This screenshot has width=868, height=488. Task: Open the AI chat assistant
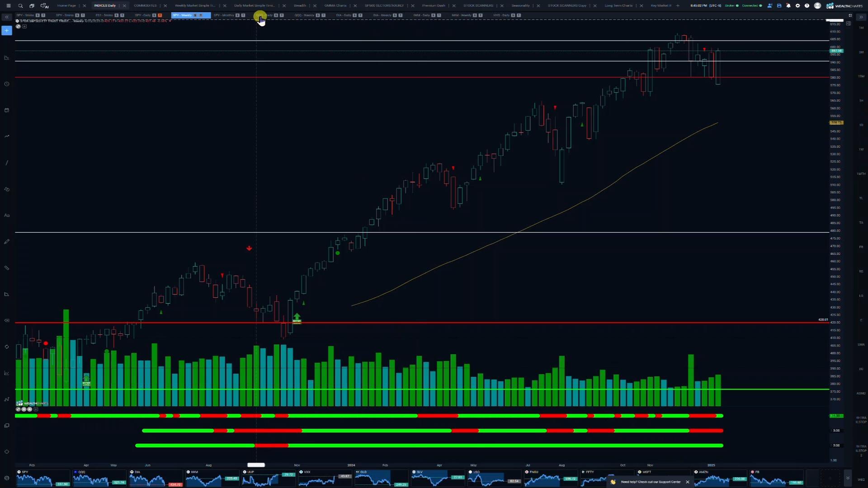tap(44, 5)
